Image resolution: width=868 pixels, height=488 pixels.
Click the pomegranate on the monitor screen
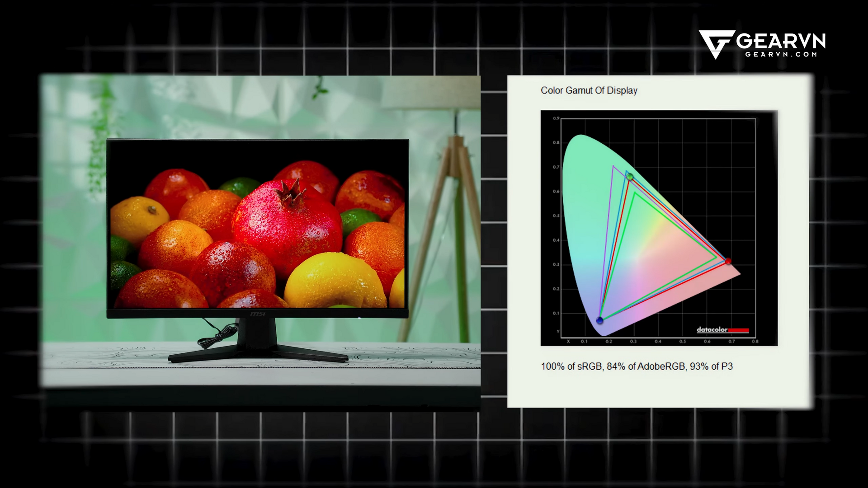click(x=287, y=221)
